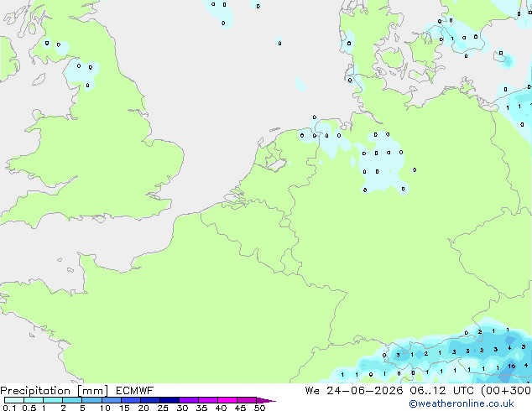Click the '(00+300' forecast offset text
Screen dimensions: 532x411
pos(506,391)
